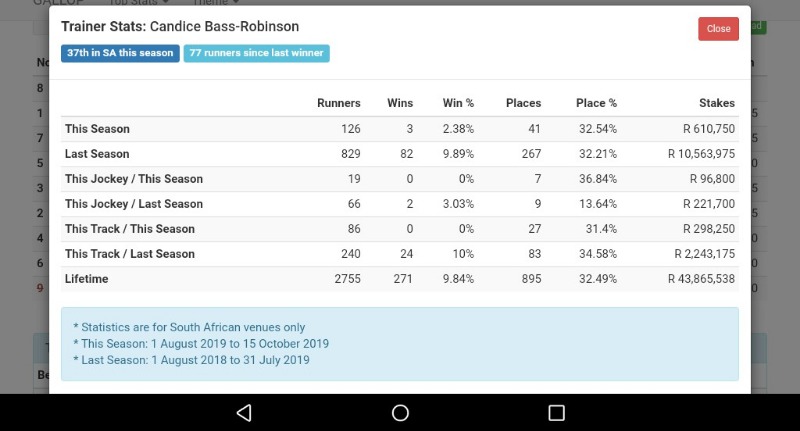
Task: Tap the Android home circle icon
Action: coord(400,413)
